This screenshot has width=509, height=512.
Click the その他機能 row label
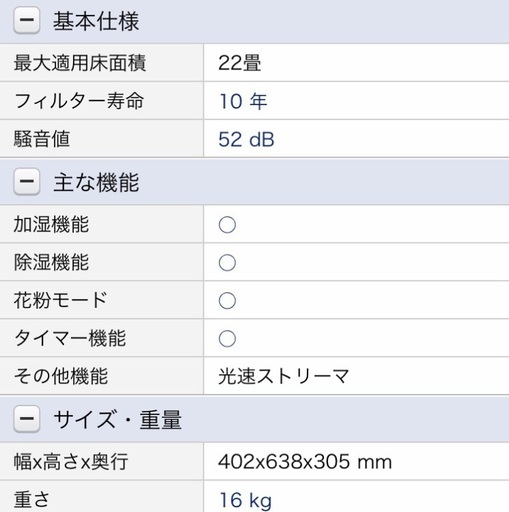(x=61, y=376)
